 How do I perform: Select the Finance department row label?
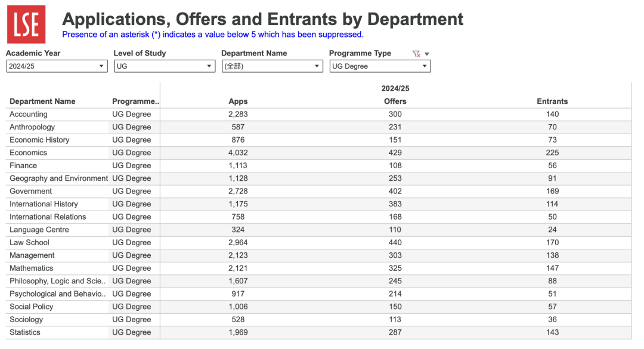click(23, 166)
